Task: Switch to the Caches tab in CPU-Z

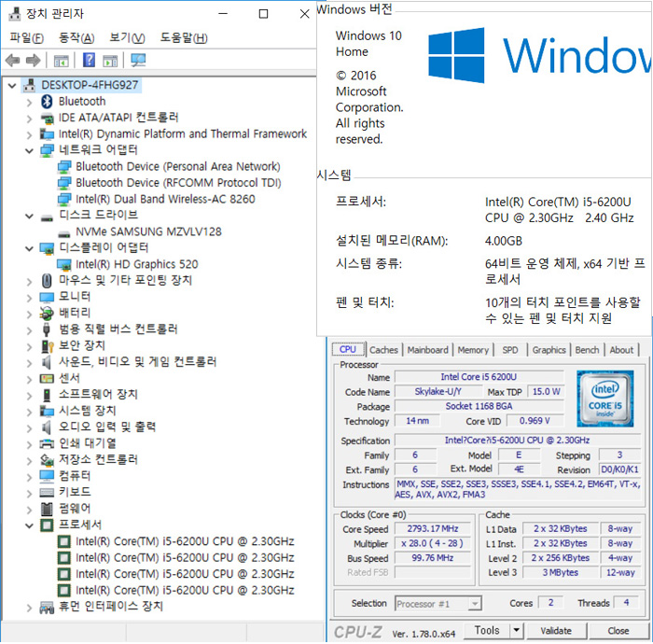Action: click(x=383, y=350)
